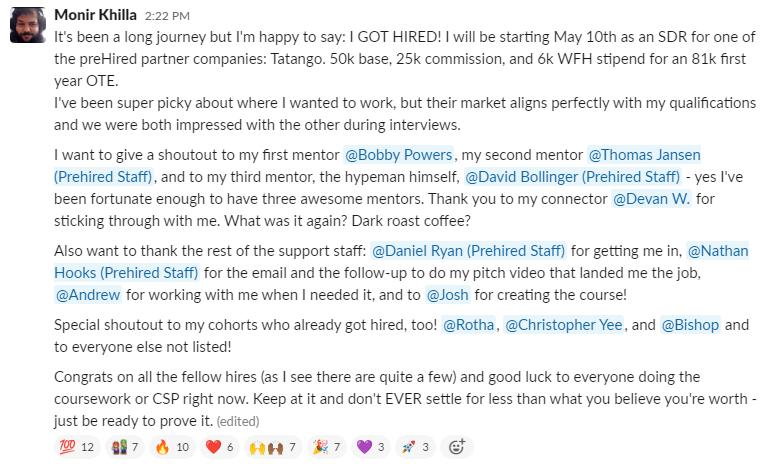Screen dimensions: 768x464
Task: Click the @Andrew mention
Action: [x=88, y=294]
